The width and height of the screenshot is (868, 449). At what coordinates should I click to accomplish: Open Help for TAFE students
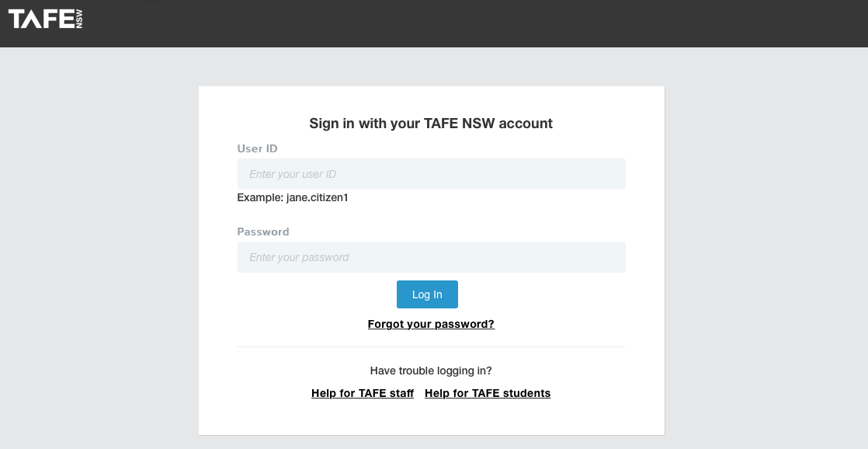pos(488,393)
